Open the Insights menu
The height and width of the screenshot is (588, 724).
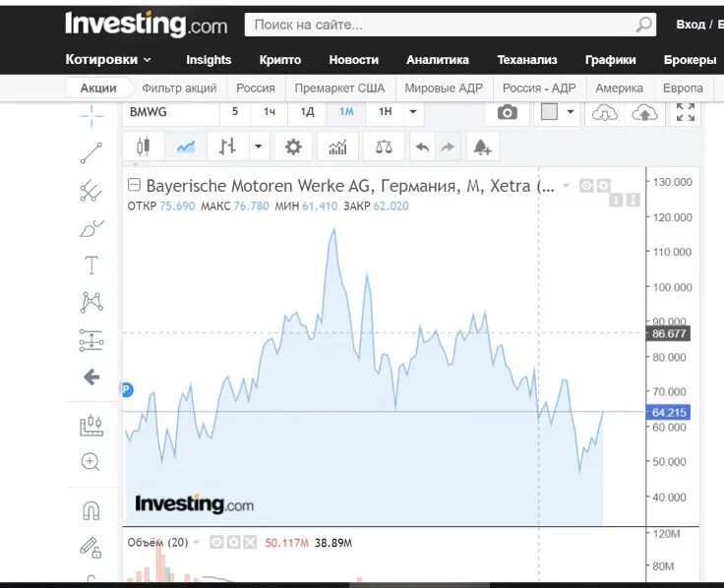(x=209, y=60)
